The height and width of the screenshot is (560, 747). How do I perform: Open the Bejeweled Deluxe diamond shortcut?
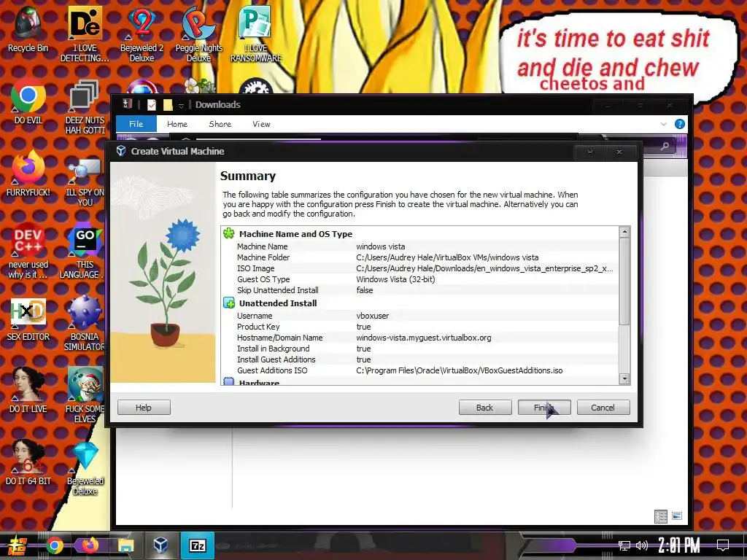pyautogui.click(x=85, y=468)
